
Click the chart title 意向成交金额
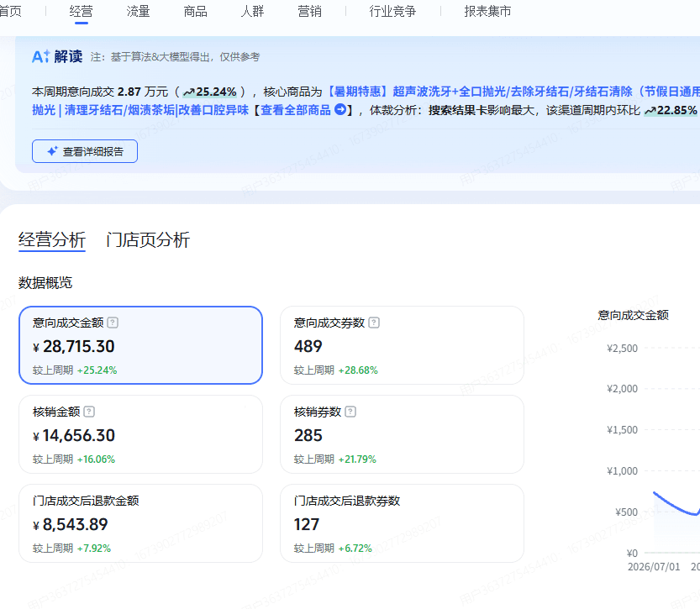pos(633,315)
